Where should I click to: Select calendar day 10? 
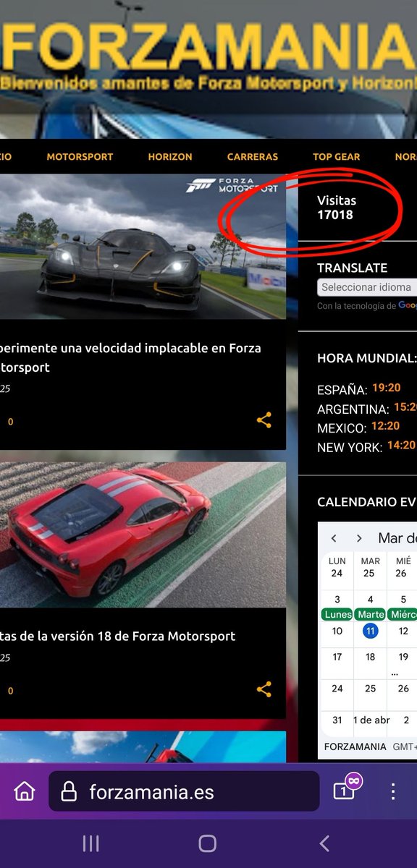coord(337,631)
